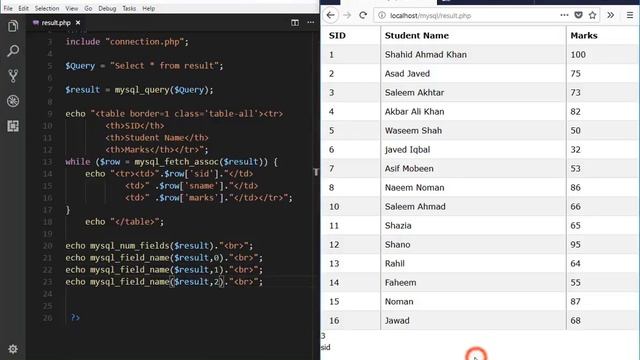Select the result.php editor tab
640x360 pixels.
[x=56, y=23]
